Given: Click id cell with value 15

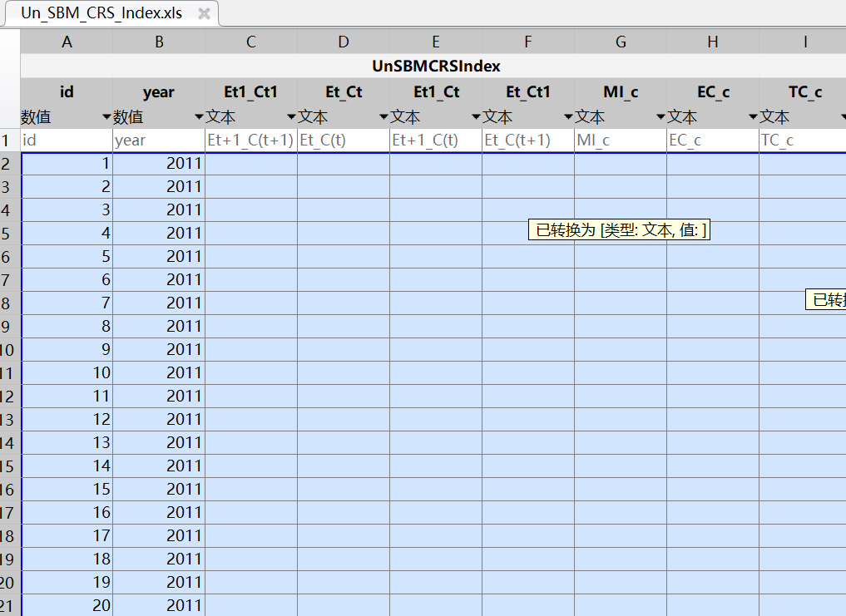Looking at the screenshot, I should pos(67,490).
